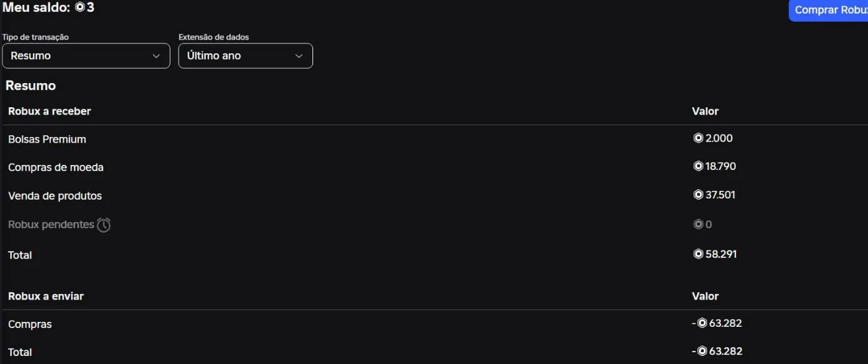The width and height of the screenshot is (868, 364).
Task: Click Robux icon in Compras row
Action: click(702, 323)
